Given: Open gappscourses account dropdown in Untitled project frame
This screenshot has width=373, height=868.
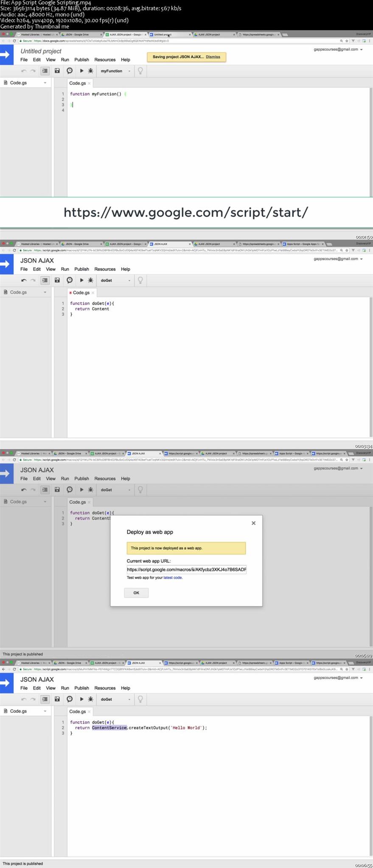Looking at the screenshot, I should pyautogui.click(x=338, y=50).
